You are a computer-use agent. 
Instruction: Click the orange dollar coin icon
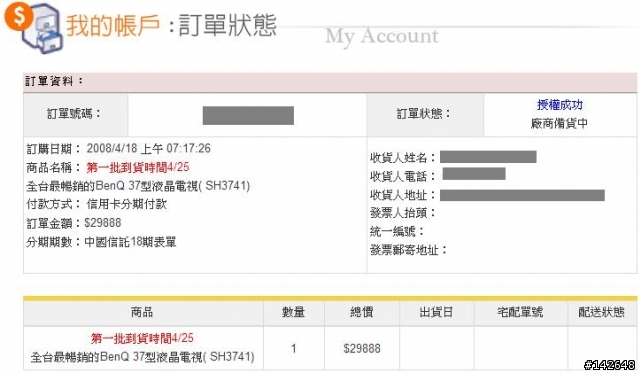(18, 16)
